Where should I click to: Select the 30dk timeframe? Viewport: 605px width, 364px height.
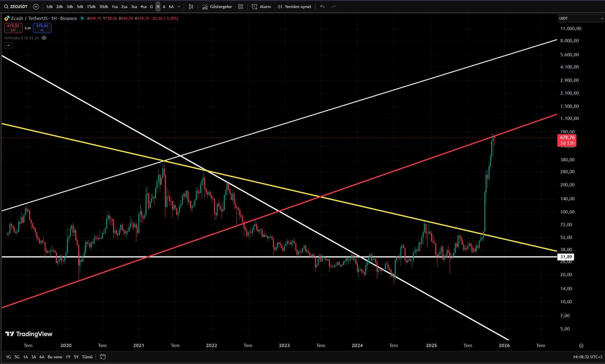(x=103, y=7)
